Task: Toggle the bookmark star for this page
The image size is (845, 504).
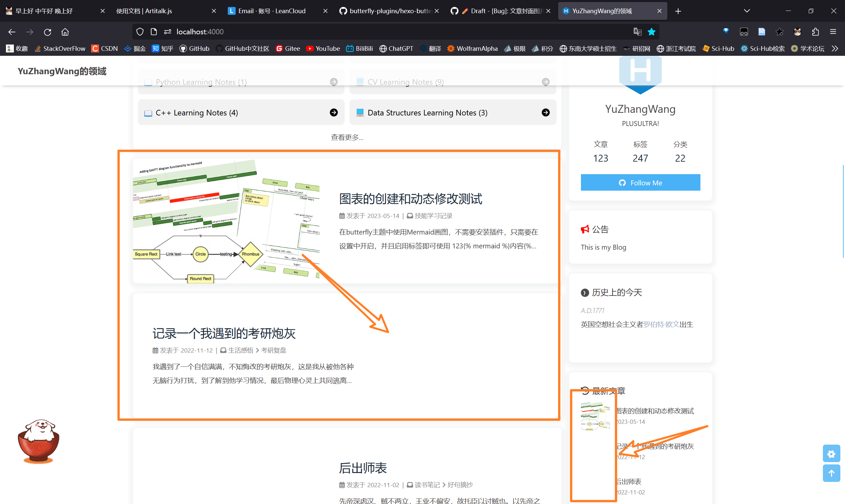Action: tap(651, 32)
